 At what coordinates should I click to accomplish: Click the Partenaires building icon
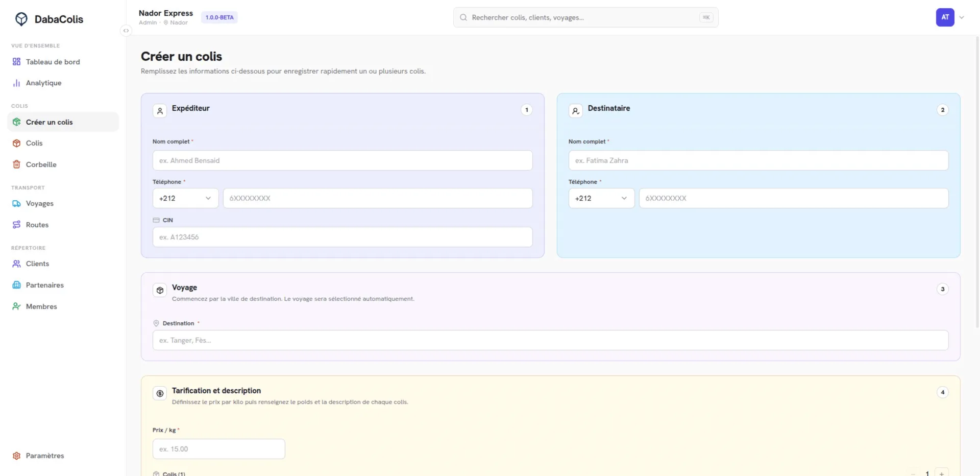(16, 285)
